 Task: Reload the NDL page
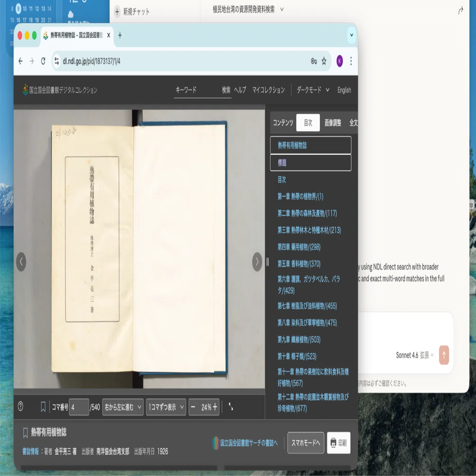[x=43, y=61]
